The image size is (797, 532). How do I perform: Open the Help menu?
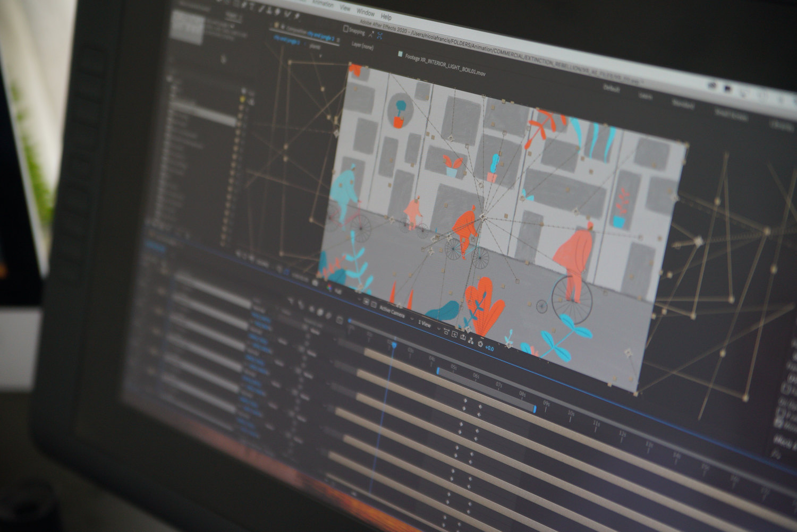386,16
